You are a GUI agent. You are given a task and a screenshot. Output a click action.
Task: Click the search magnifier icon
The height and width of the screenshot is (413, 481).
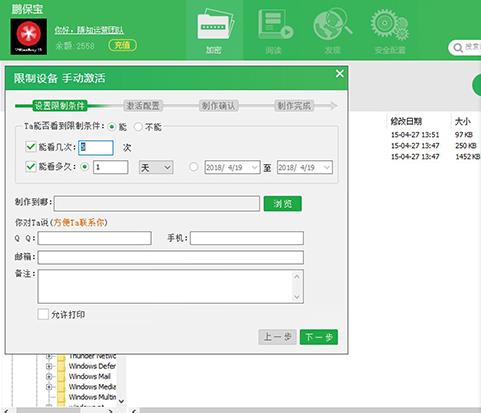point(458,48)
